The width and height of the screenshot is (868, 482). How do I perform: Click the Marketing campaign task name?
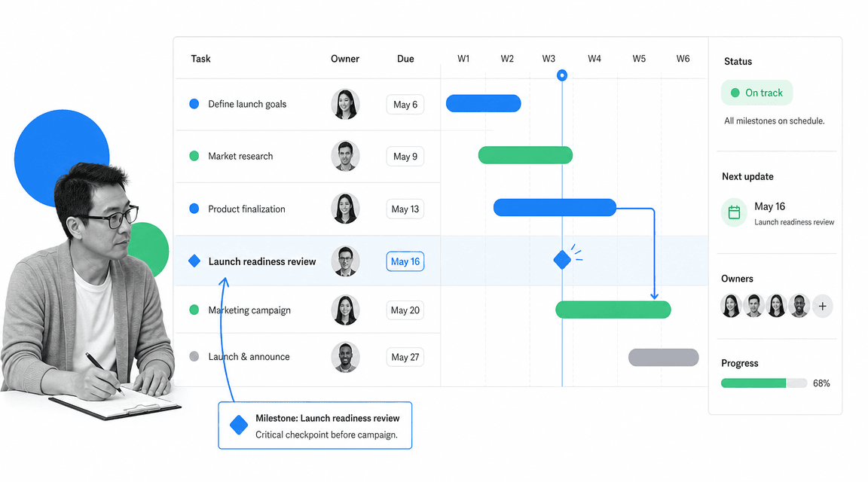249,310
